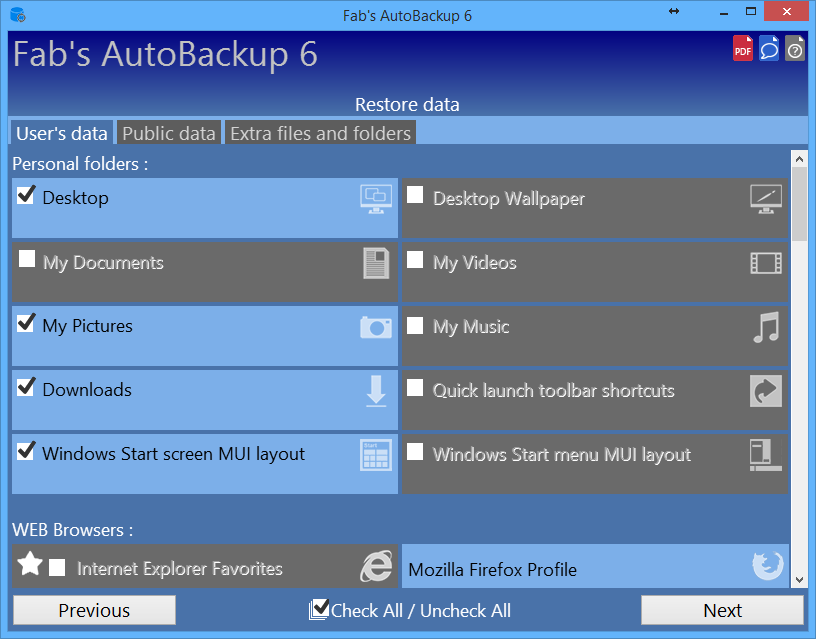This screenshot has width=816, height=639.
Task: Click the My Documents page icon
Action: [x=376, y=263]
